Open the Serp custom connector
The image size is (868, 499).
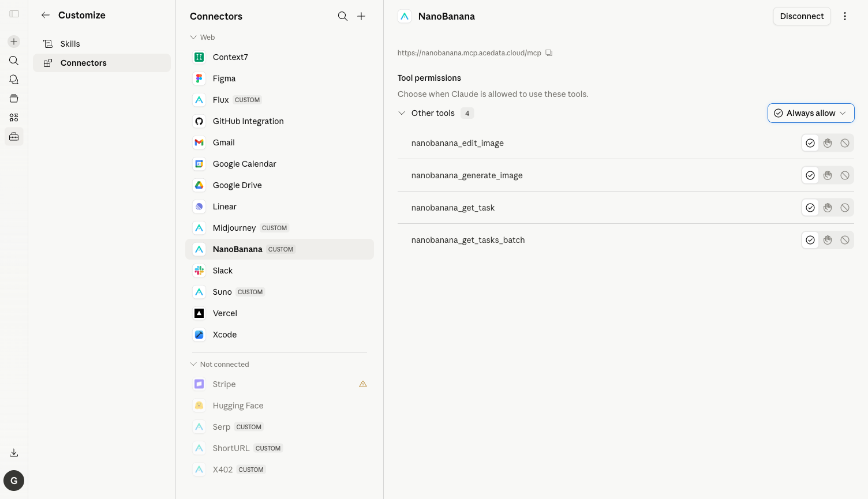(279, 427)
